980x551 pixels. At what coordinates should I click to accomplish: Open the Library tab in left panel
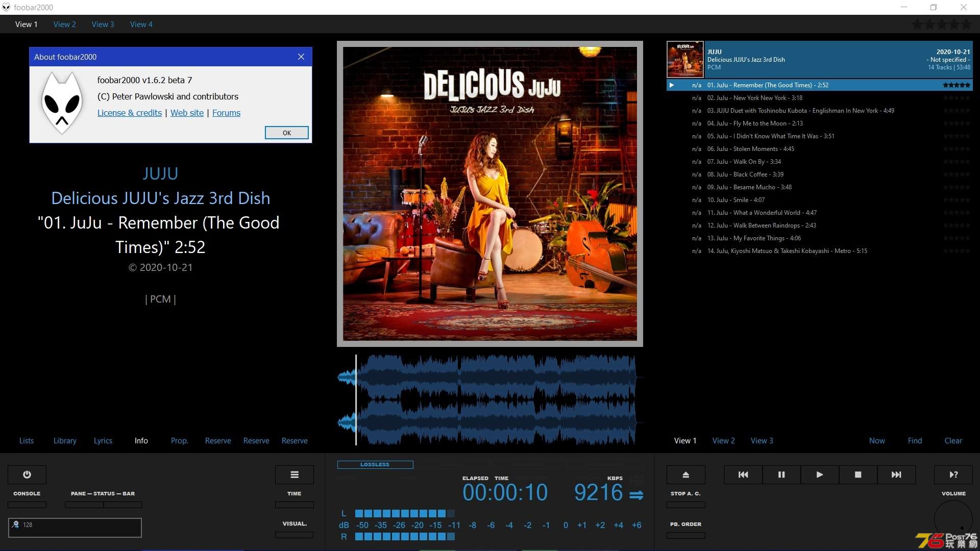click(65, 440)
